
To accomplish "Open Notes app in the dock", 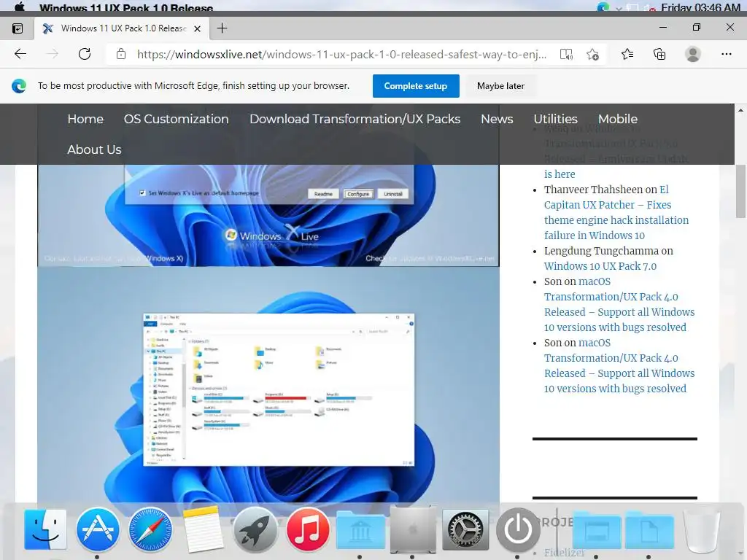I will coord(203,529).
